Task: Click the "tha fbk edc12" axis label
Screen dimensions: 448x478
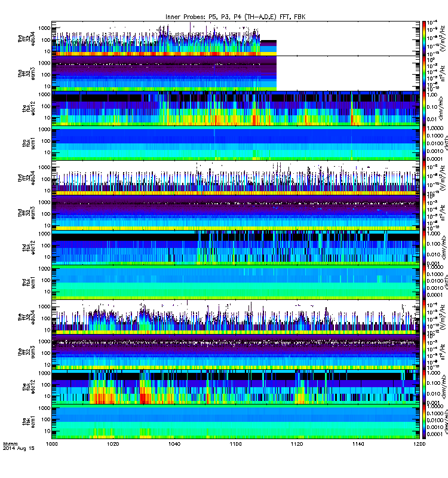Action: pos(29,108)
